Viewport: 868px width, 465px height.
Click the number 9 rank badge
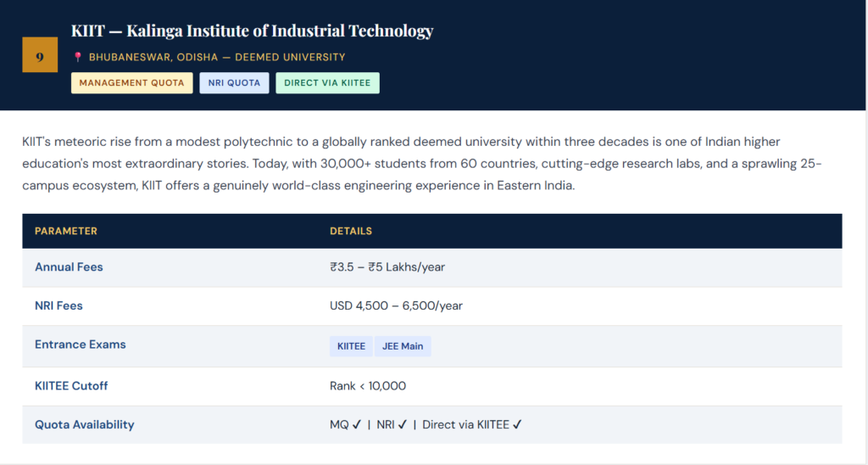[40, 55]
